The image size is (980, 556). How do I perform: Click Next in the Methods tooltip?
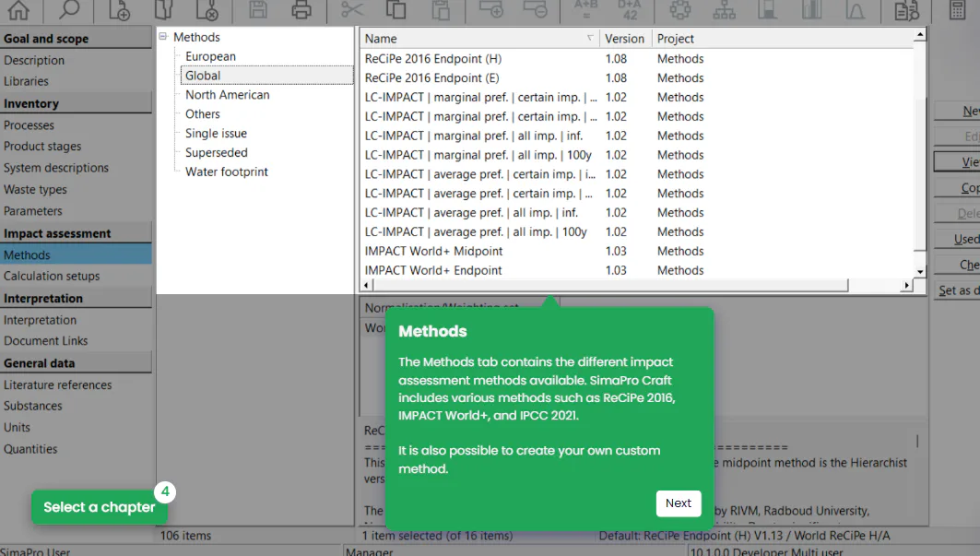pos(679,503)
